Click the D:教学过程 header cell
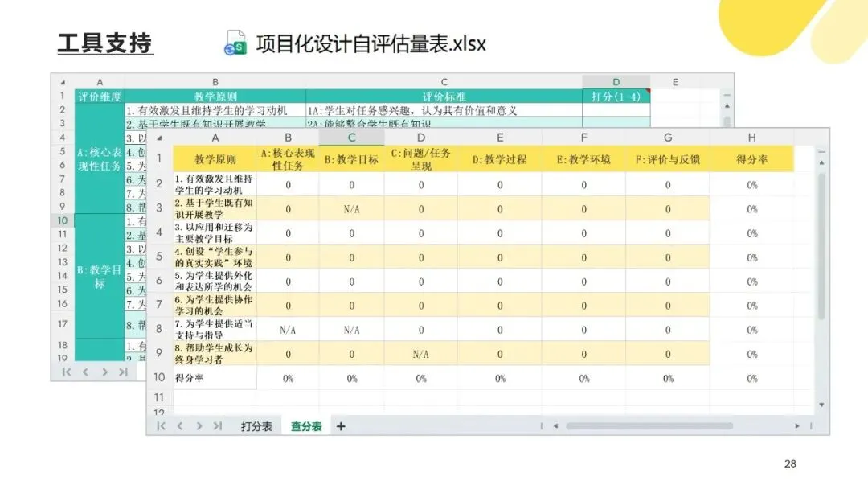The height and width of the screenshot is (489, 868). tap(499, 159)
